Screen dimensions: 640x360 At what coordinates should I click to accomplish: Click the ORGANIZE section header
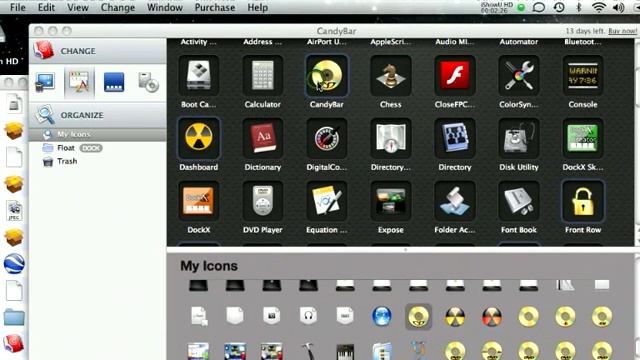(98, 115)
